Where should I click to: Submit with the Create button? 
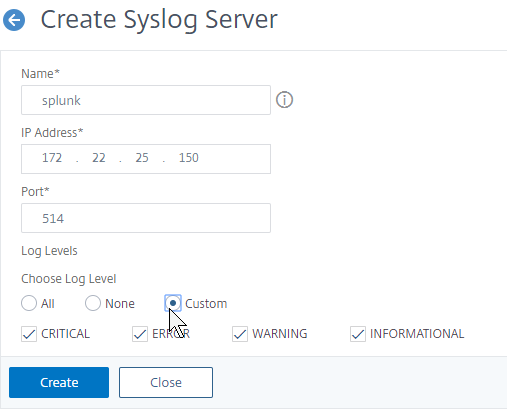59,382
